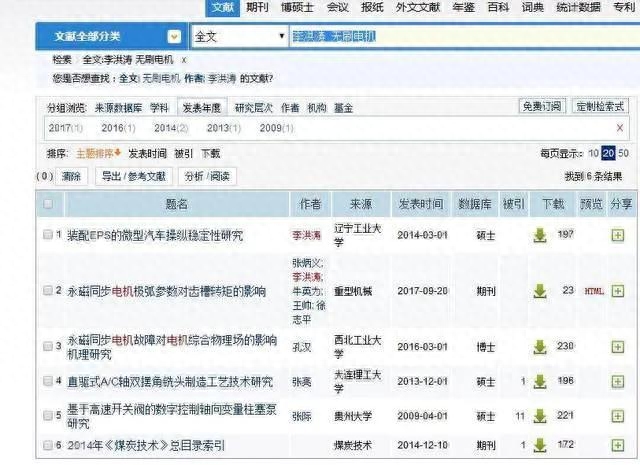Filter results by year 2014

pyautogui.click(x=170, y=128)
